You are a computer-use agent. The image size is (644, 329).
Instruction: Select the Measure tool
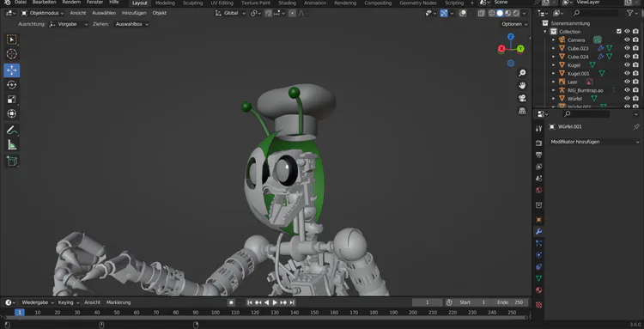[x=11, y=144]
